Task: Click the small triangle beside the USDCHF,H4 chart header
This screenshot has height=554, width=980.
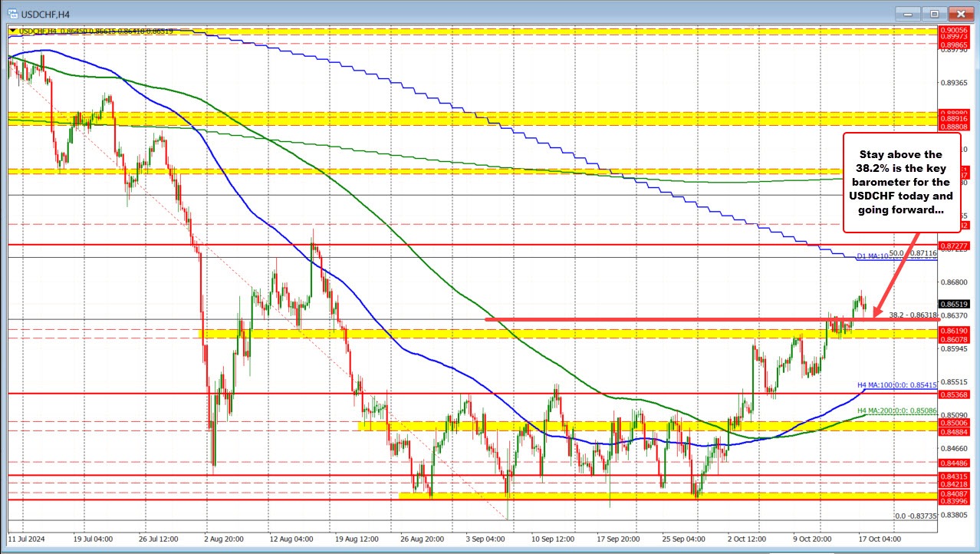Action: [x=12, y=31]
